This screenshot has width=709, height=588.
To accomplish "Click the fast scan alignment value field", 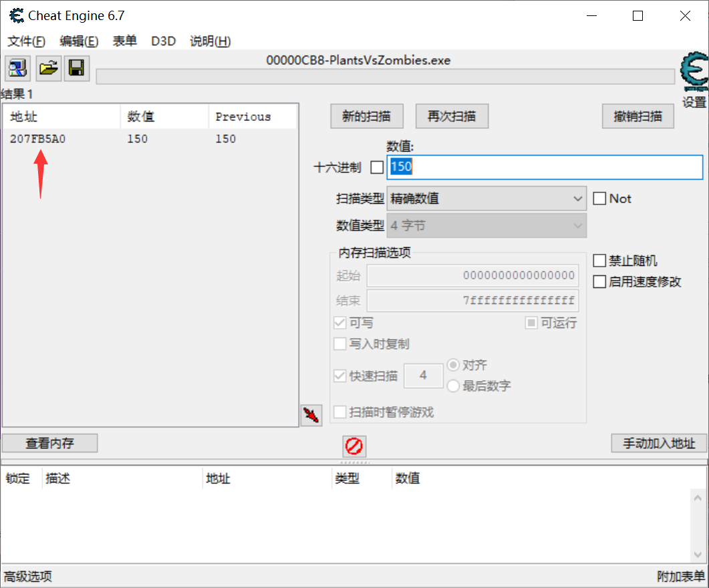I will click(x=423, y=376).
